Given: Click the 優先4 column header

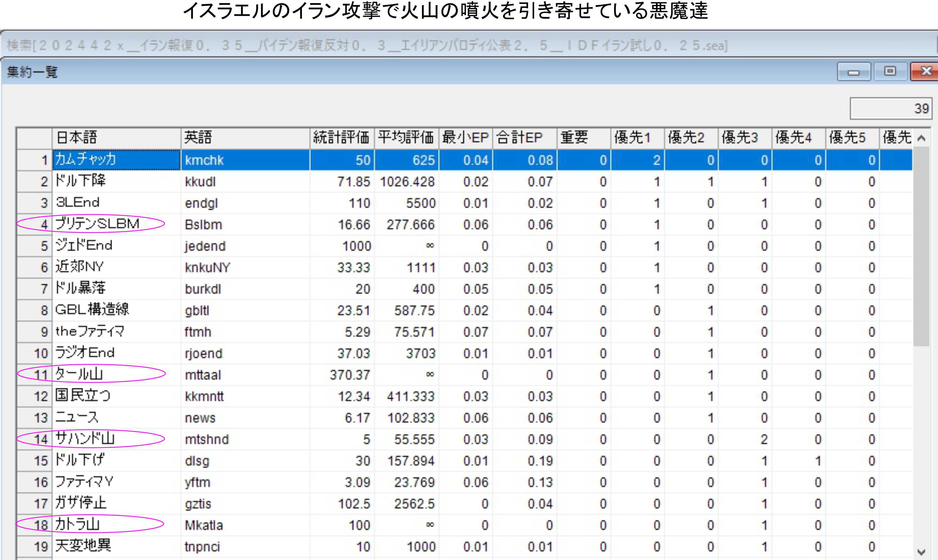Looking at the screenshot, I should pyautogui.click(x=799, y=138).
